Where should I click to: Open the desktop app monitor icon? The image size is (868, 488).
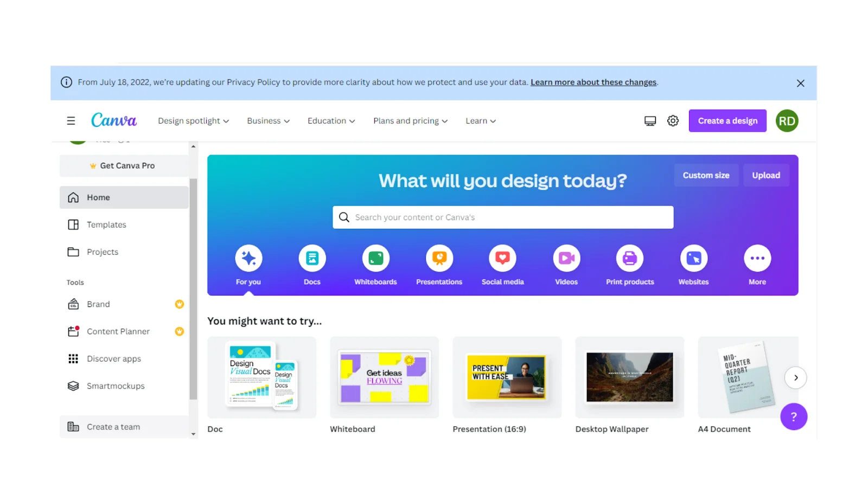tap(650, 121)
